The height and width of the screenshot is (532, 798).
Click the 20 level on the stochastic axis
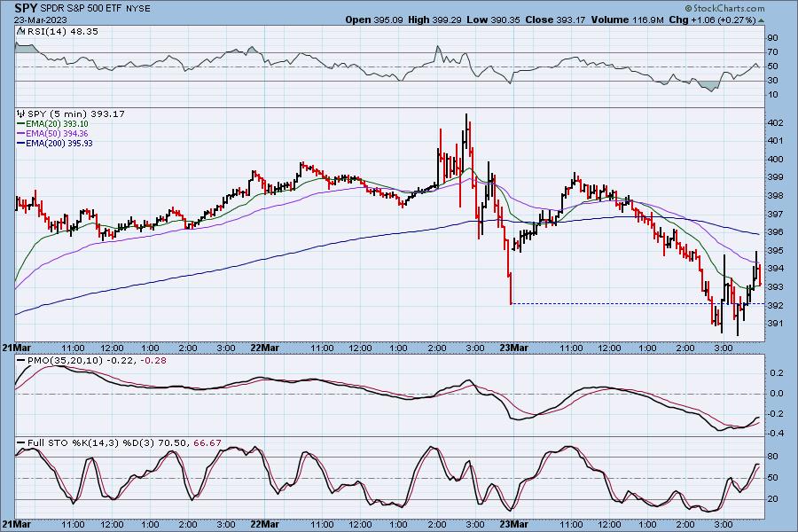(772, 499)
